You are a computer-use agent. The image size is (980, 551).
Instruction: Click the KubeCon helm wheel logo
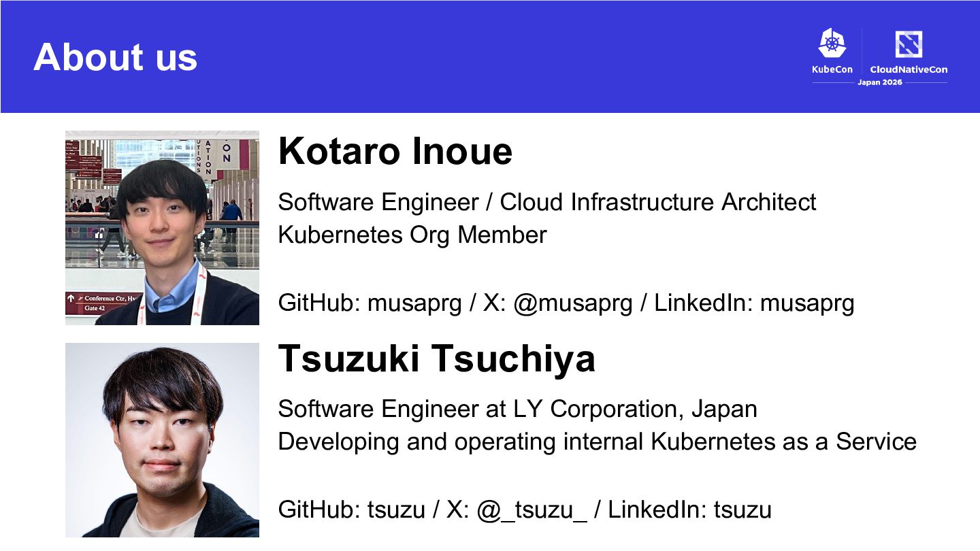point(832,43)
